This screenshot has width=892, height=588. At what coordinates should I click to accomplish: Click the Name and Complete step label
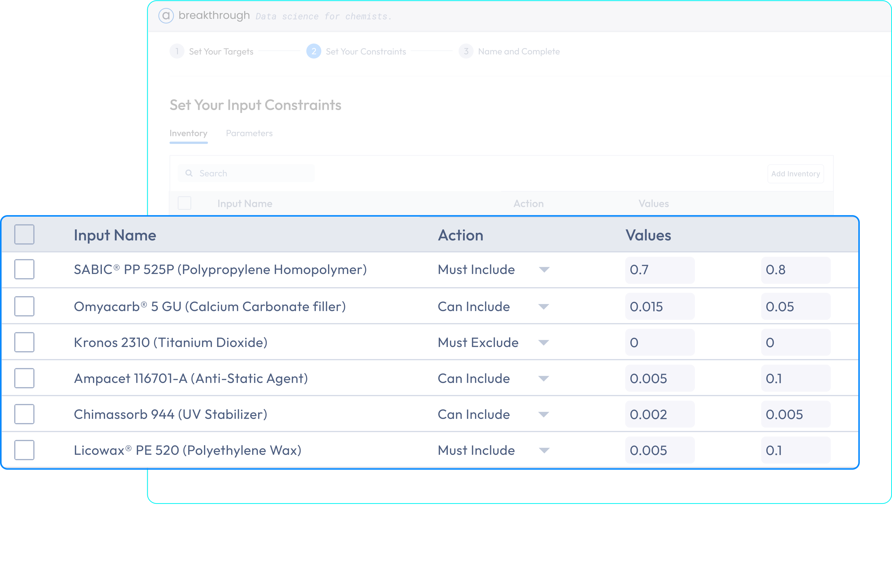(518, 51)
